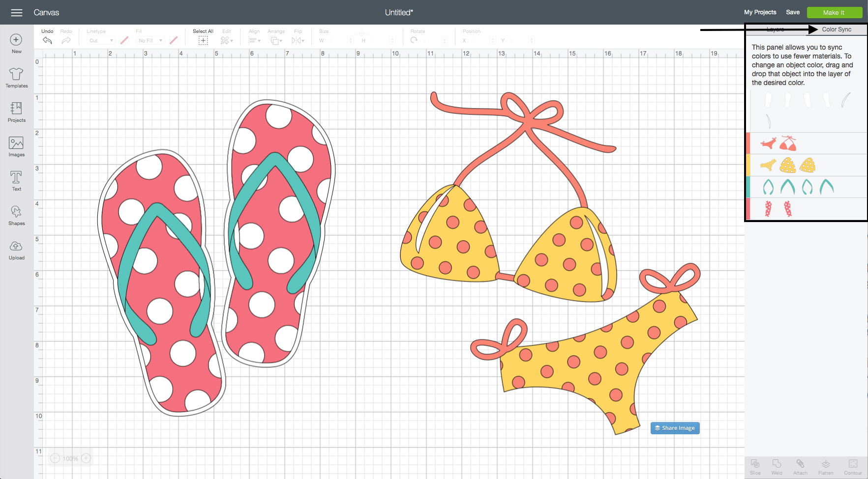
Task: Open the No Fill dropdown
Action: pos(150,41)
